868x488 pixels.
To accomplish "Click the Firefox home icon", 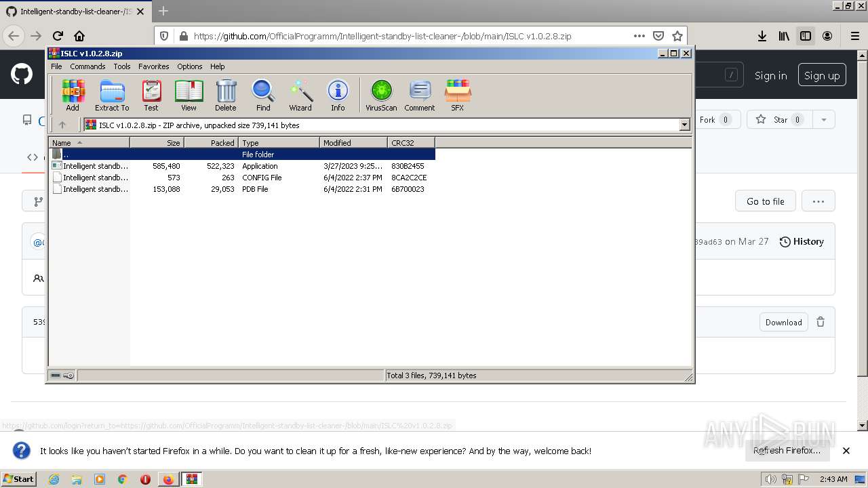I will pos(79,36).
